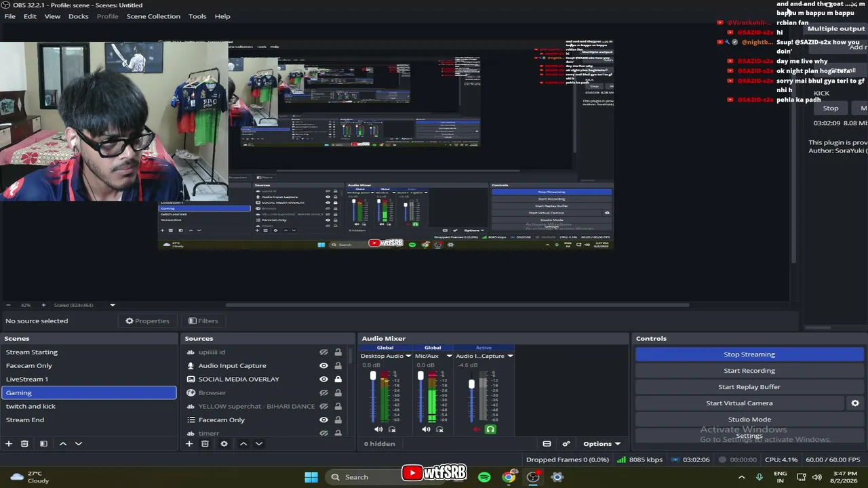
Task: Open the Docks menu
Action: point(78,16)
